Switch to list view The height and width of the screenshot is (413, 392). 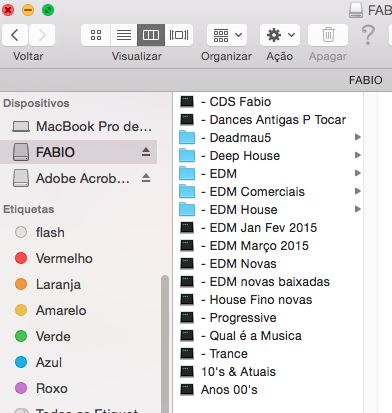tap(124, 35)
